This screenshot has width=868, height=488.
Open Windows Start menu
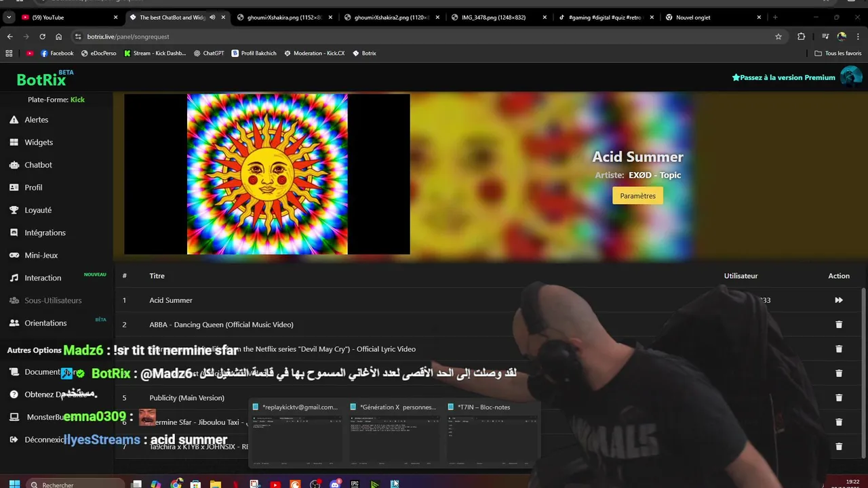pyautogui.click(x=14, y=484)
